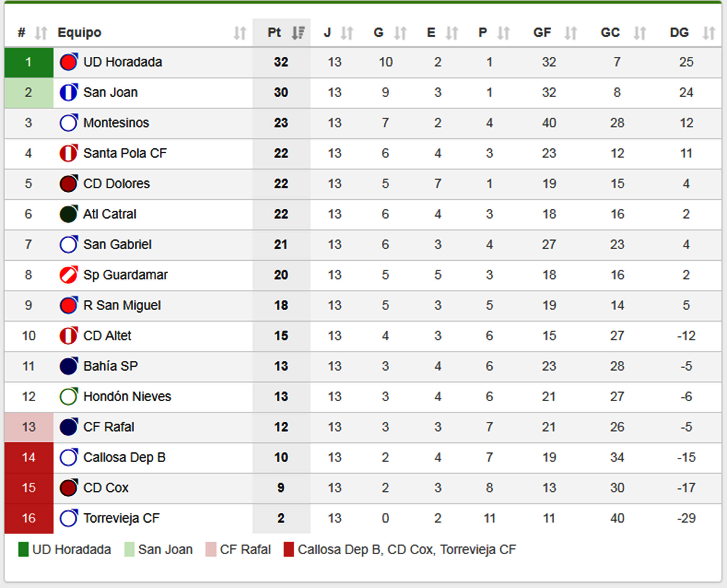Click the Hondón Nieves green ring badge

point(69,396)
